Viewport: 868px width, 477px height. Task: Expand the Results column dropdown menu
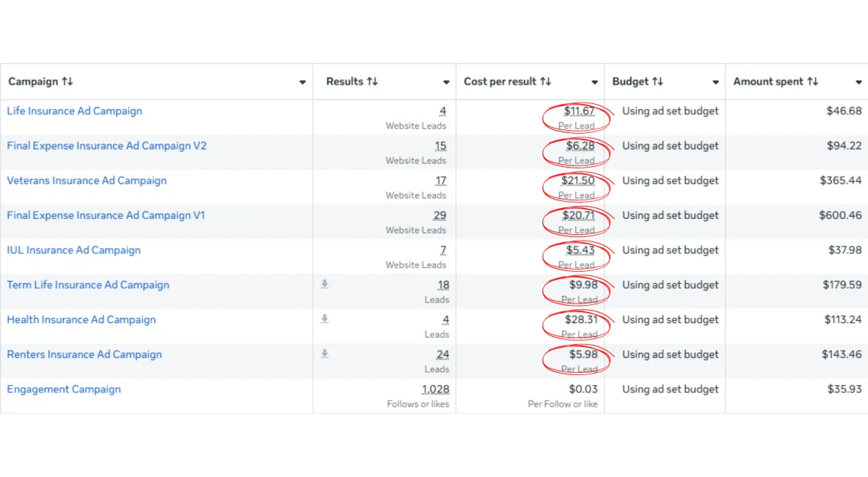446,82
